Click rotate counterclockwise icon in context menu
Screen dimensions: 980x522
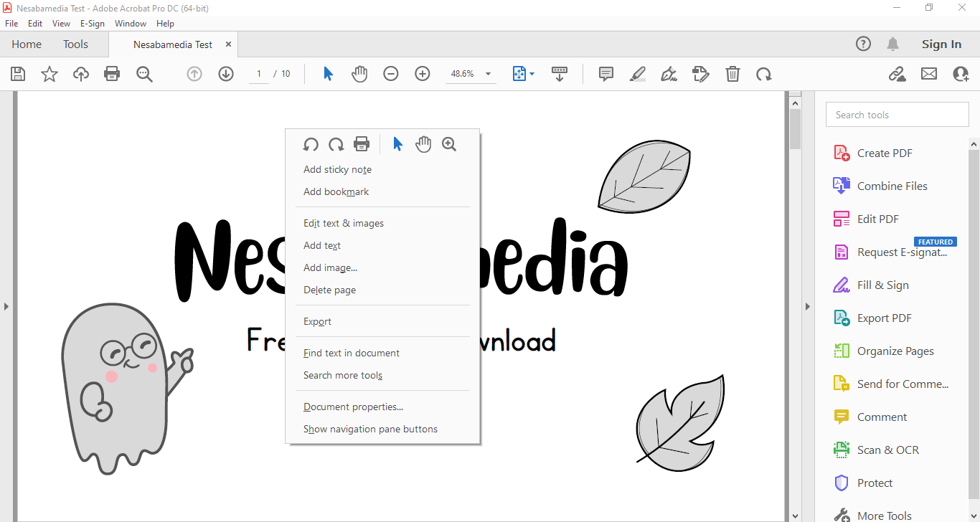(311, 144)
